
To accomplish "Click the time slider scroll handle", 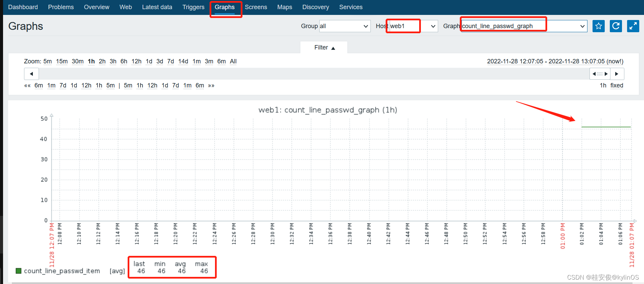I will (600, 74).
